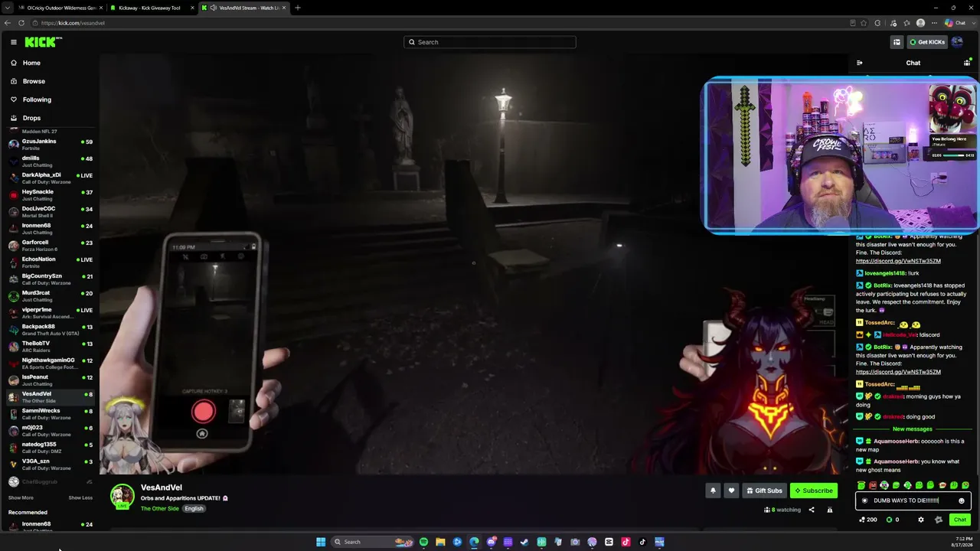Open Drops in the sidebar
The height and width of the screenshot is (551, 980).
31,118
